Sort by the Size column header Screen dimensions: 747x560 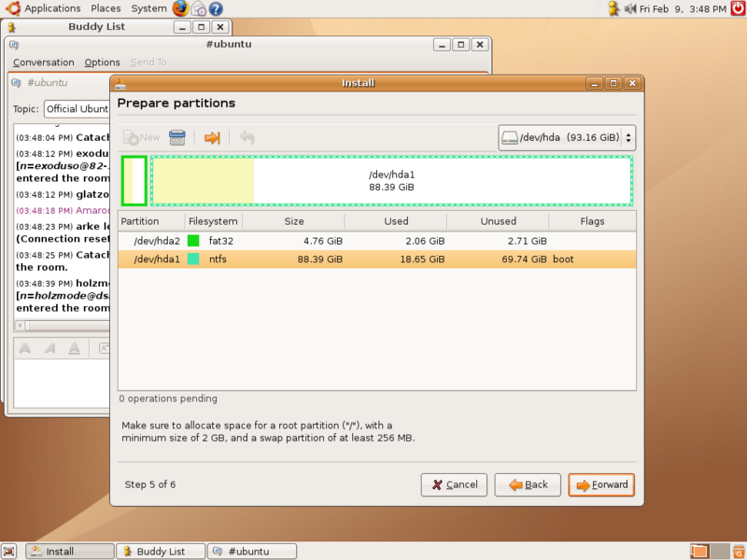293,221
